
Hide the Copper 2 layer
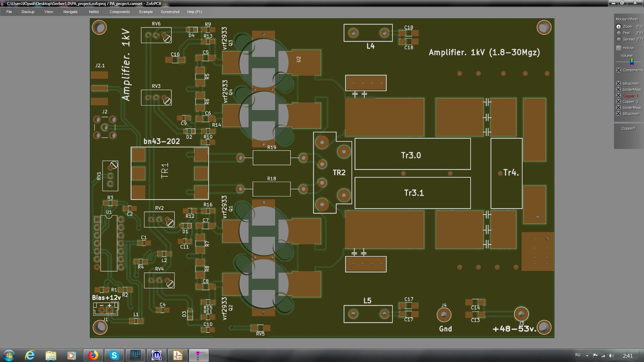(619, 102)
